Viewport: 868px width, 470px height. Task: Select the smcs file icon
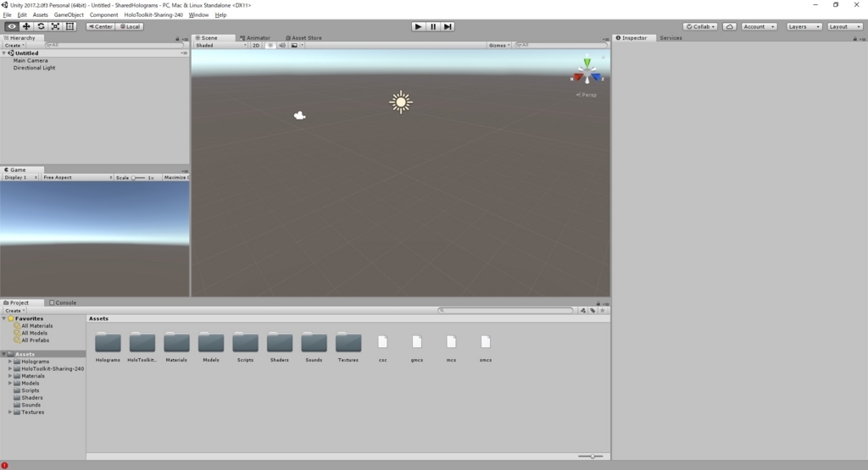coord(486,342)
